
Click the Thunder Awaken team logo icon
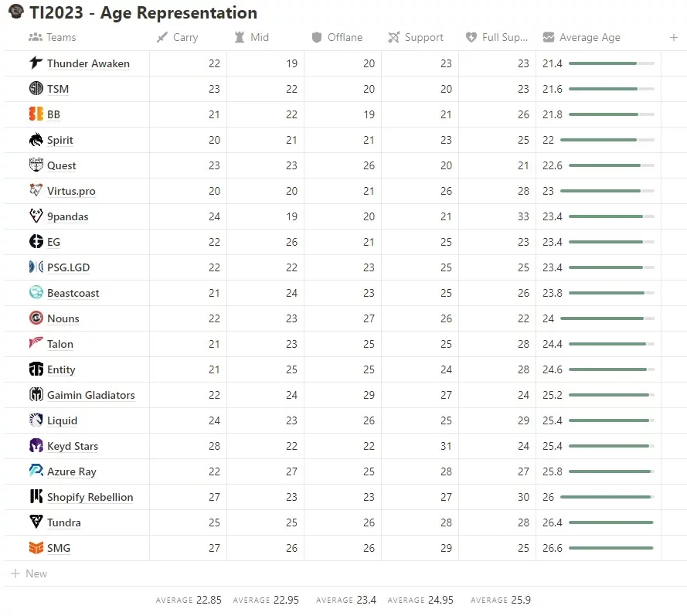(x=36, y=63)
